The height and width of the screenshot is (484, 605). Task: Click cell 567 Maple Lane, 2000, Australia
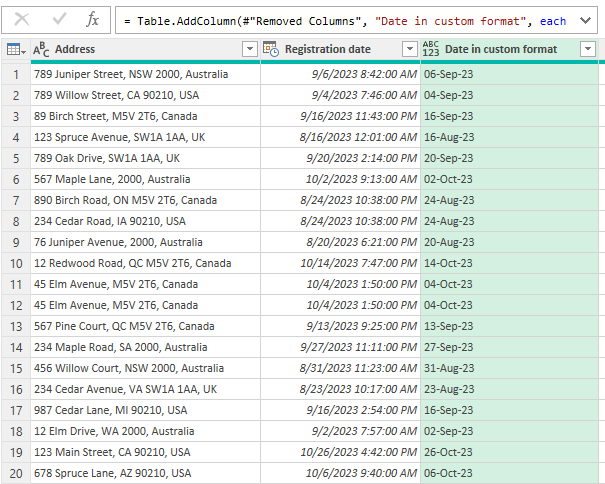[x=145, y=179]
